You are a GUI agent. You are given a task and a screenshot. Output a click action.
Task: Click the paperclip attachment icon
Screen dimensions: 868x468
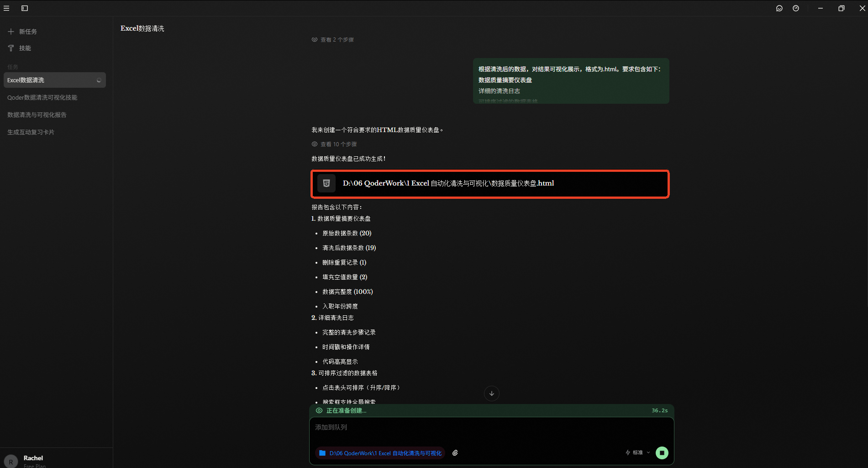point(455,453)
